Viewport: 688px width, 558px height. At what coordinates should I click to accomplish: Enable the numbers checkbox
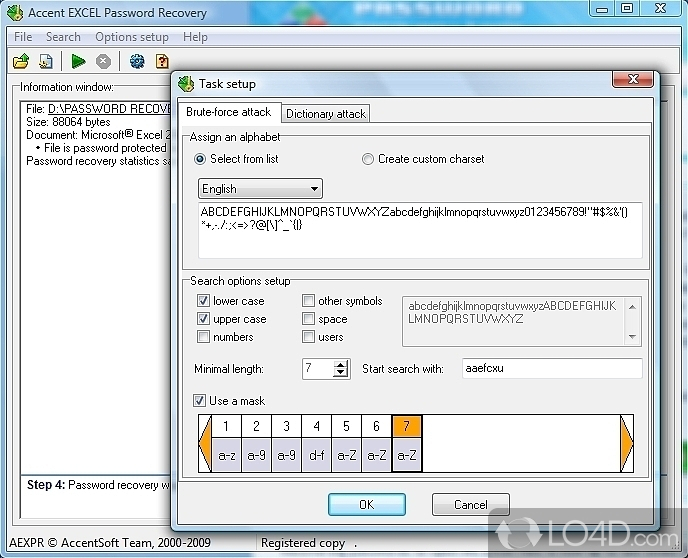point(203,337)
